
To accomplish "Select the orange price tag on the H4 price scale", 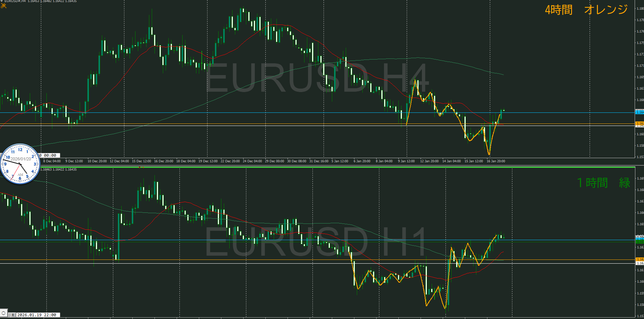I will coord(639,123).
